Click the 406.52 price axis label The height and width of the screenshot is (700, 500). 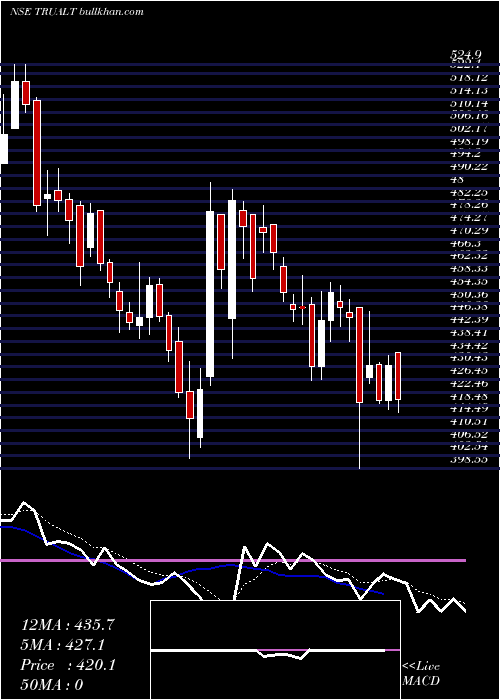point(469,434)
